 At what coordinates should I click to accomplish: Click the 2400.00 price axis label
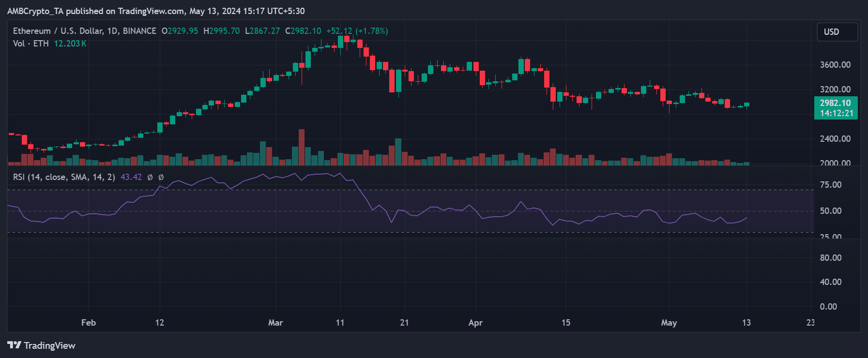(835, 139)
